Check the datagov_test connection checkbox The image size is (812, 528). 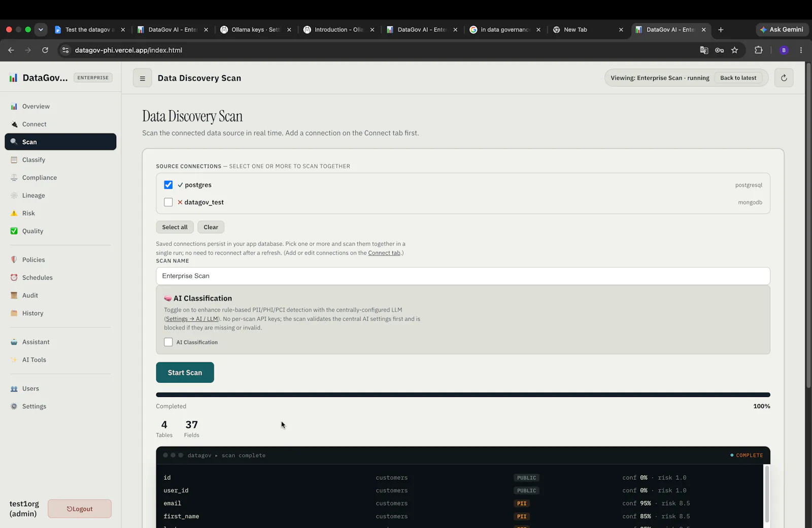click(x=168, y=202)
